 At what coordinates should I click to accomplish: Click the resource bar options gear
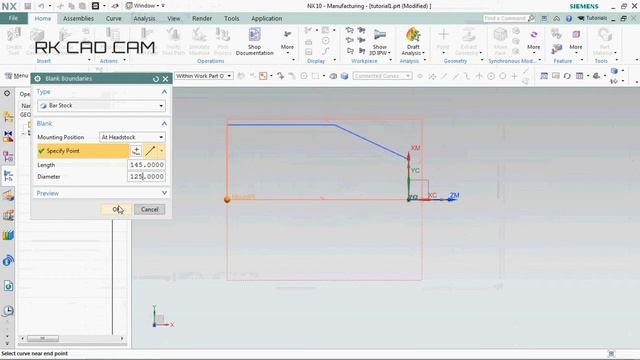[x=7, y=93]
